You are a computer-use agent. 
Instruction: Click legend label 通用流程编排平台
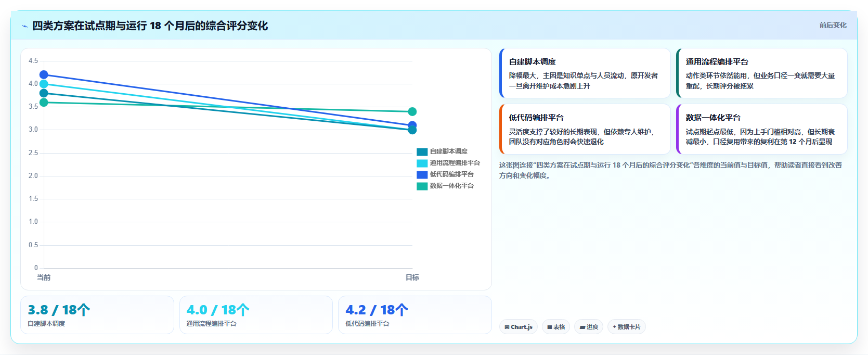tap(455, 163)
